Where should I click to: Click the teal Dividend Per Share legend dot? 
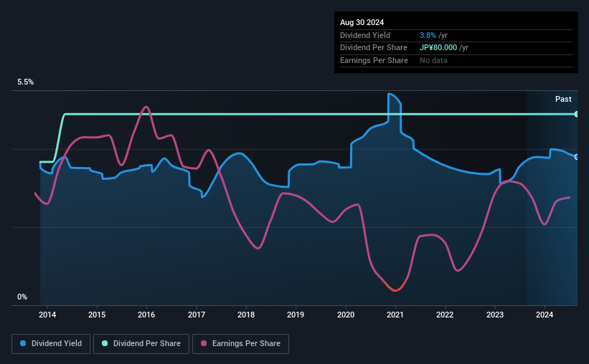[105, 343]
